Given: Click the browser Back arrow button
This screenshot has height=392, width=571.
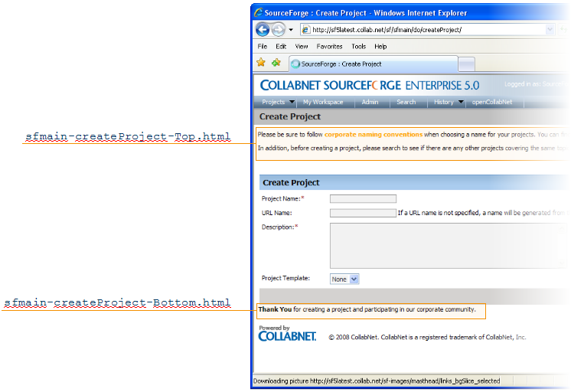Looking at the screenshot, I should coord(263,30).
